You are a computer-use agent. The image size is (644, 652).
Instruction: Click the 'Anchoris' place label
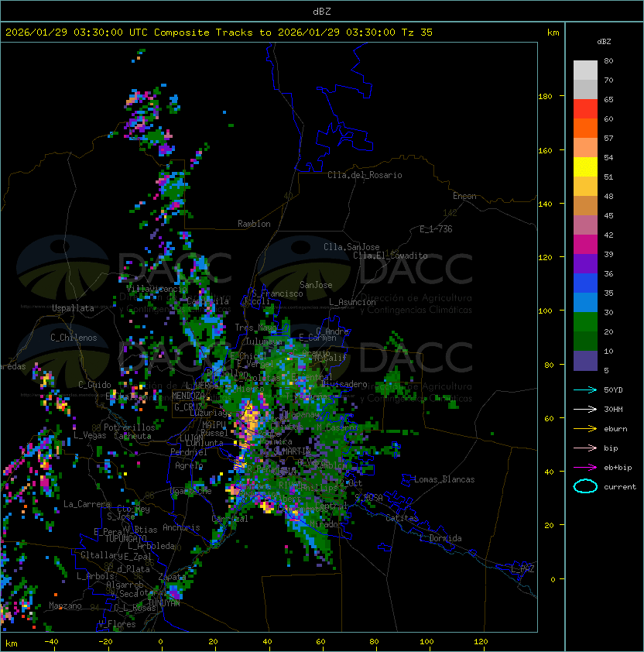pos(181,527)
